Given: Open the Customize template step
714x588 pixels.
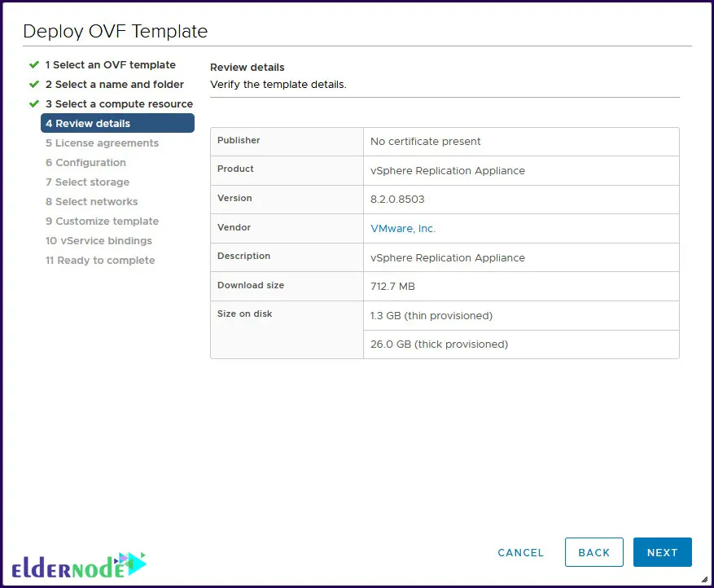Looking at the screenshot, I should click(x=102, y=222).
